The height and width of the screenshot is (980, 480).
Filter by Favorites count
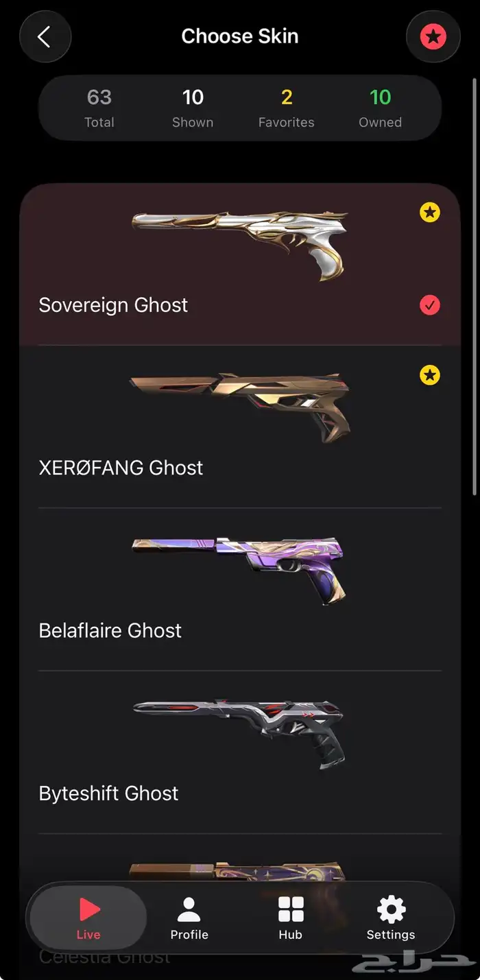[287, 108]
